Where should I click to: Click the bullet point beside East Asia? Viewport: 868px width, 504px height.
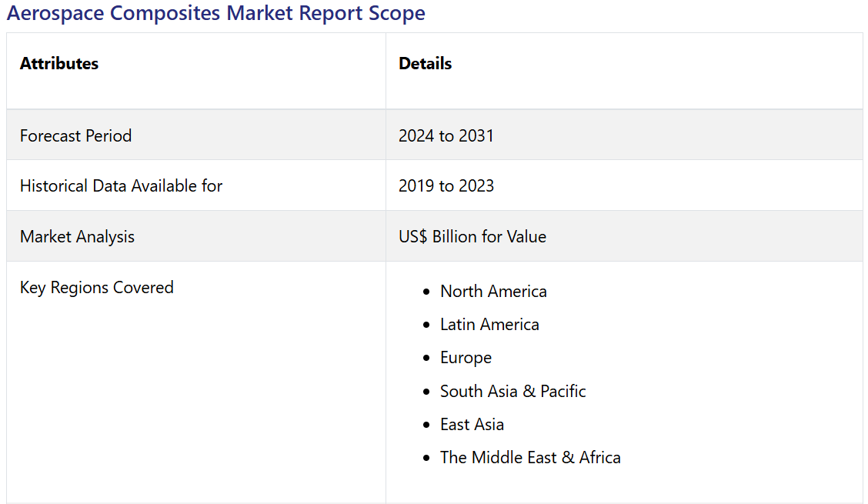click(x=426, y=426)
